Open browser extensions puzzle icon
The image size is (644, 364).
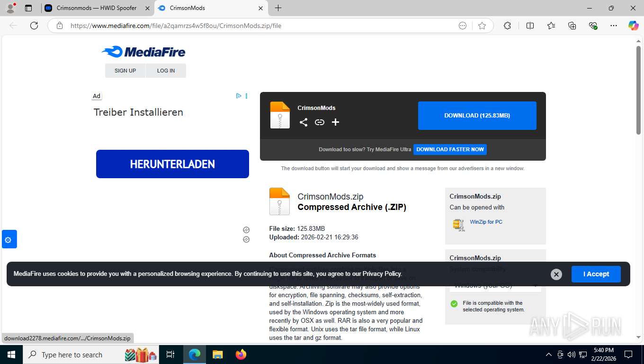507,26
